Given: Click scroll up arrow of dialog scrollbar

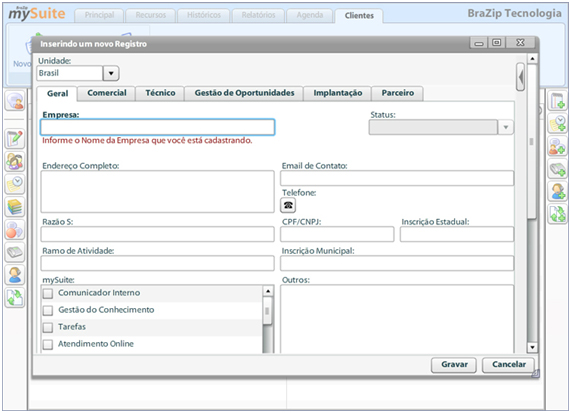Looking at the screenshot, I should (532, 59).
